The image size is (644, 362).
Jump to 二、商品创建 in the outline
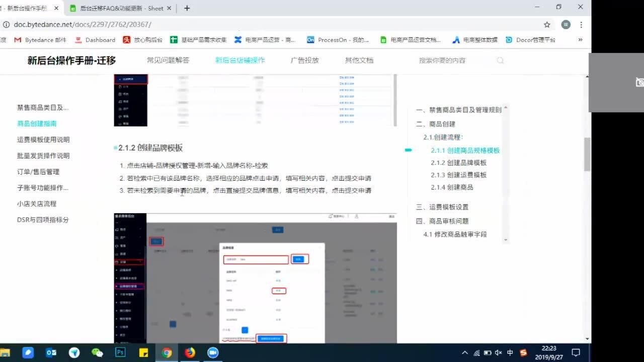[436, 124]
